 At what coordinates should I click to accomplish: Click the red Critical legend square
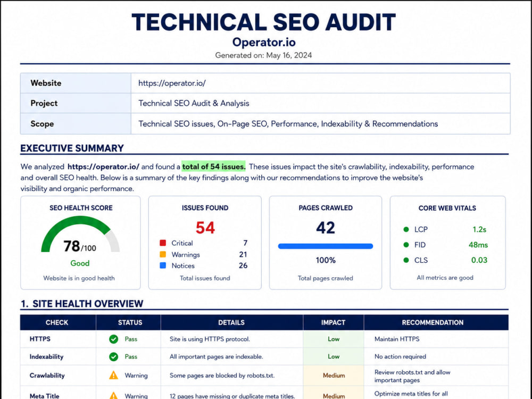(163, 243)
